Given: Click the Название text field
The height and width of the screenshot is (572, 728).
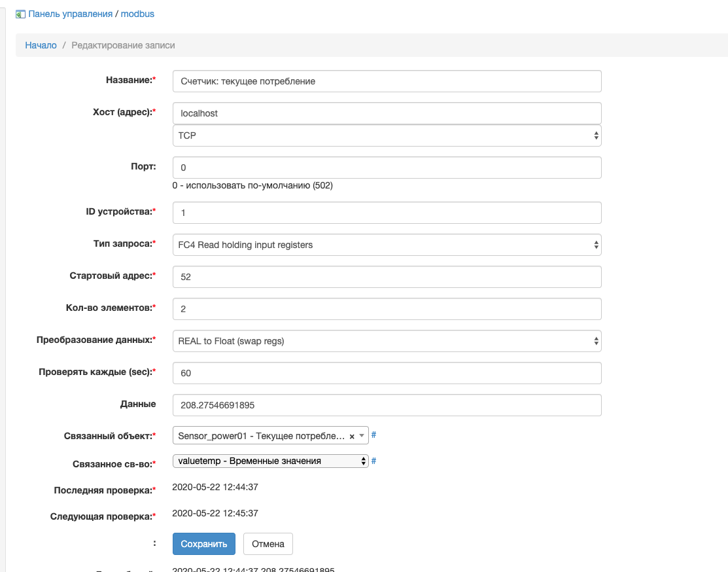Looking at the screenshot, I should [x=387, y=81].
